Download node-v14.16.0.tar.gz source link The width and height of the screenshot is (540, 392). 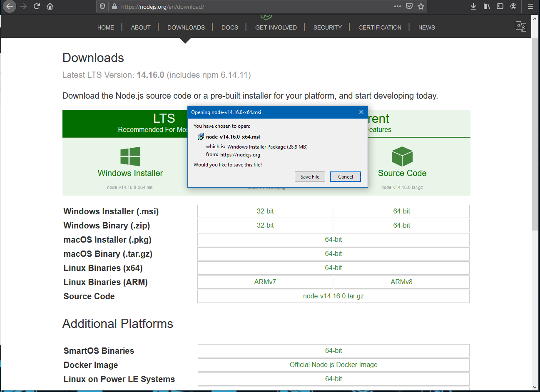(333, 296)
